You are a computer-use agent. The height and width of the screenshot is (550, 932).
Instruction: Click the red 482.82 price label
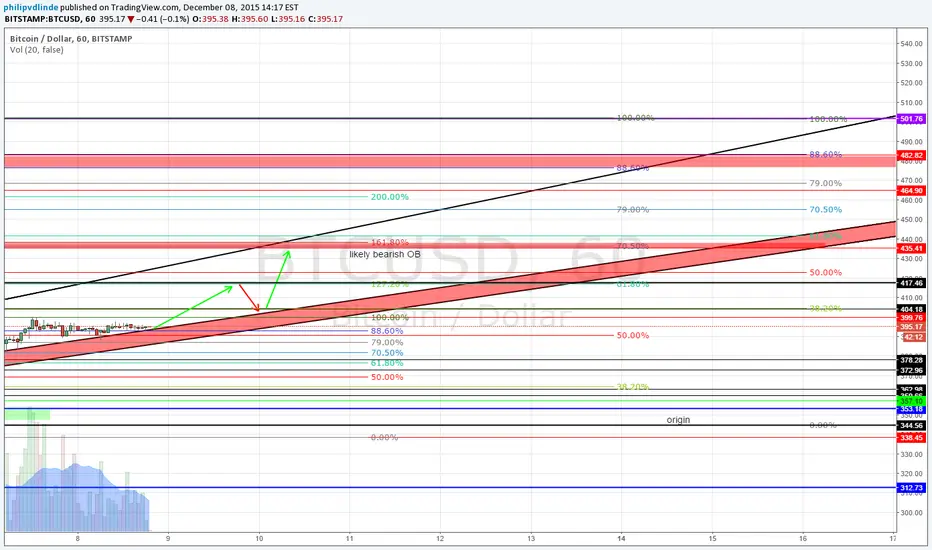tap(911, 155)
